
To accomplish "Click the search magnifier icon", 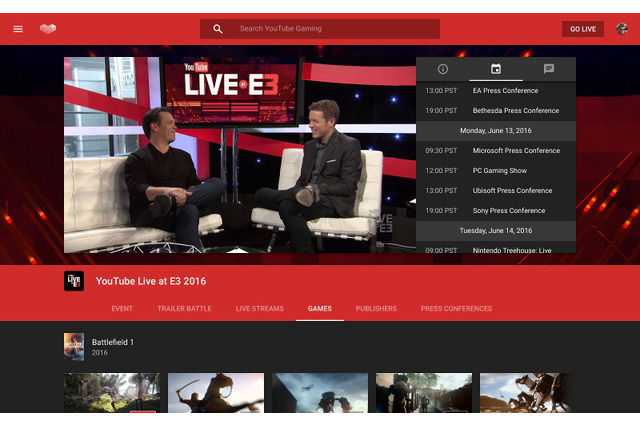I will pyautogui.click(x=218, y=29).
